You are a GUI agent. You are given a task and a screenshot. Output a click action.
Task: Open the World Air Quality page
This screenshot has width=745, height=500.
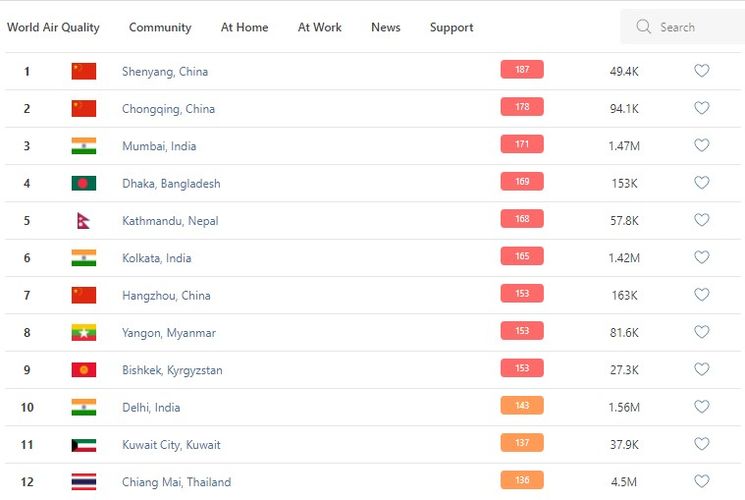[x=53, y=27]
